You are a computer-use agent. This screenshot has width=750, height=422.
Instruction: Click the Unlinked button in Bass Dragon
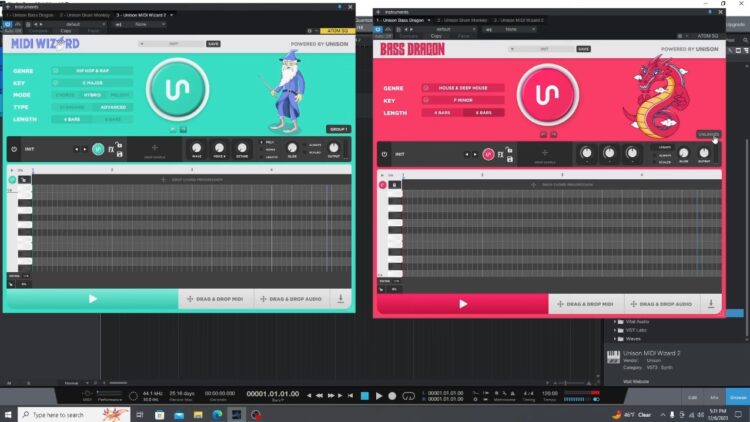[708, 134]
